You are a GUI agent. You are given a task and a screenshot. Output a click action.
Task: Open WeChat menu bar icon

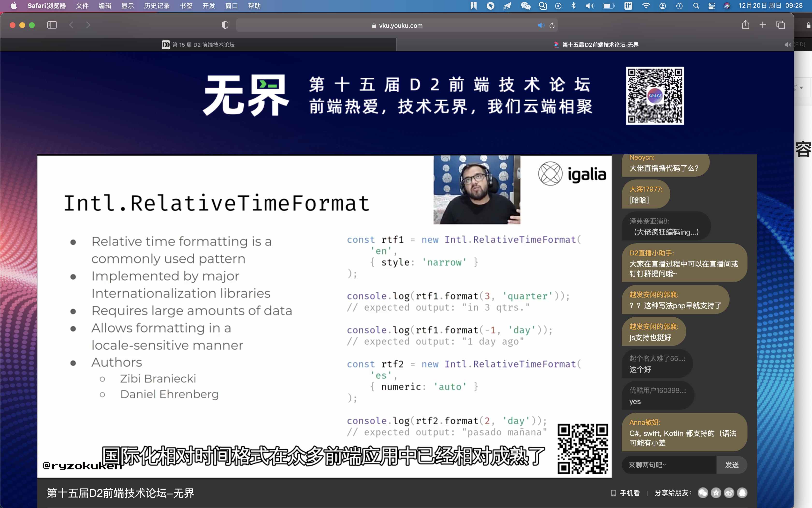526,6
